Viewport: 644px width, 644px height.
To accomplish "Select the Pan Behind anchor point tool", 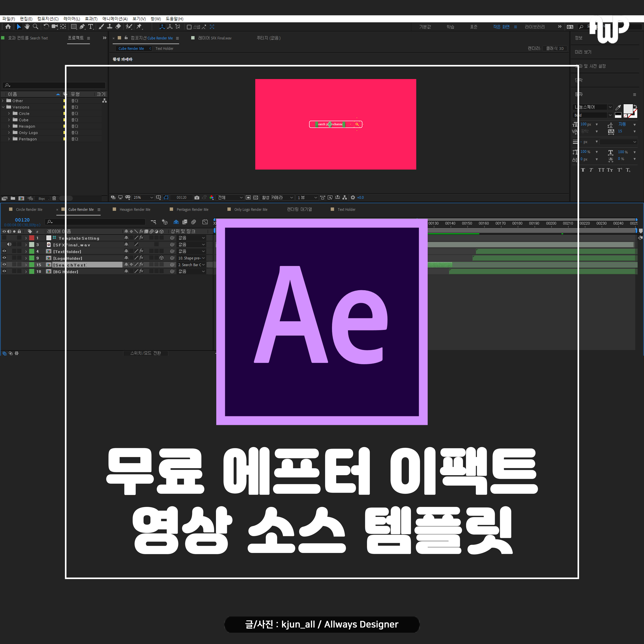I will pos(63,27).
